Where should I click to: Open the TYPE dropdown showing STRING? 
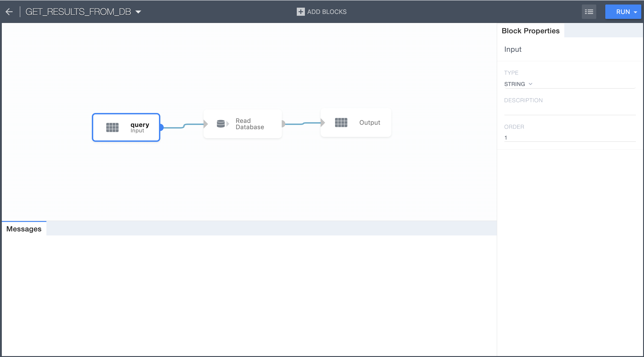point(569,84)
